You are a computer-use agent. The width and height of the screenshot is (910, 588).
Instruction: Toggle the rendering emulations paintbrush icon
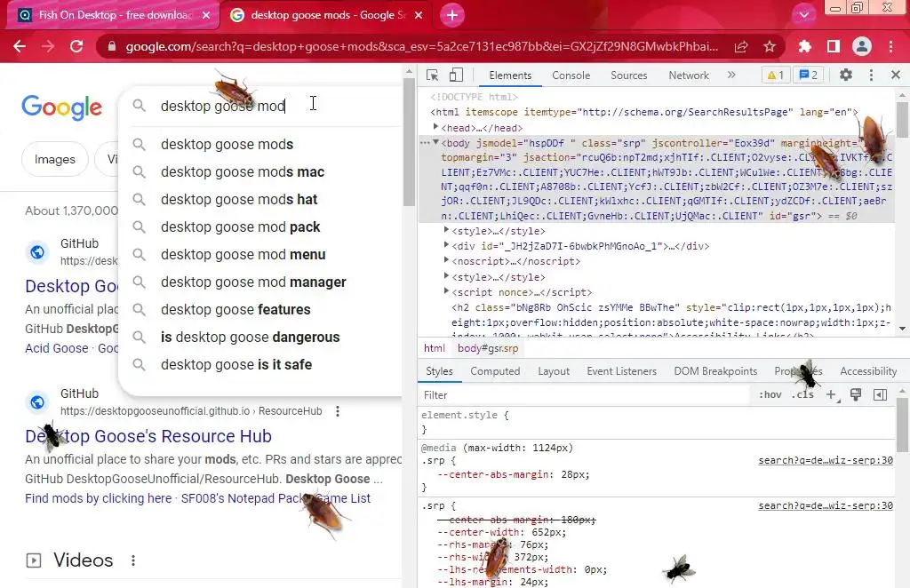tap(856, 395)
